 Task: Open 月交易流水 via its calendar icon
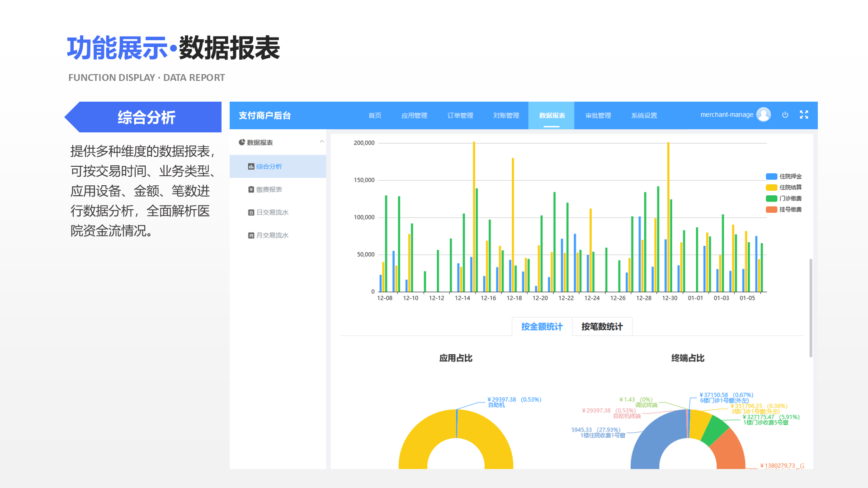[x=251, y=235]
